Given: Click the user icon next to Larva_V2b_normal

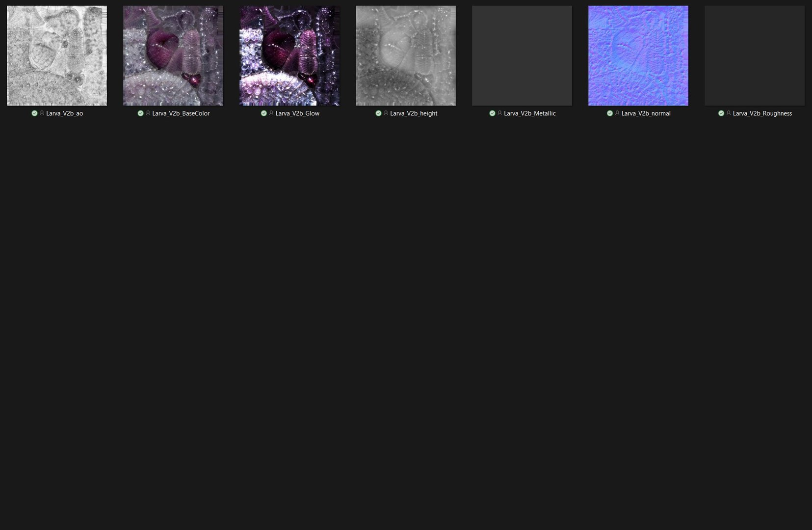Looking at the screenshot, I should pos(617,113).
